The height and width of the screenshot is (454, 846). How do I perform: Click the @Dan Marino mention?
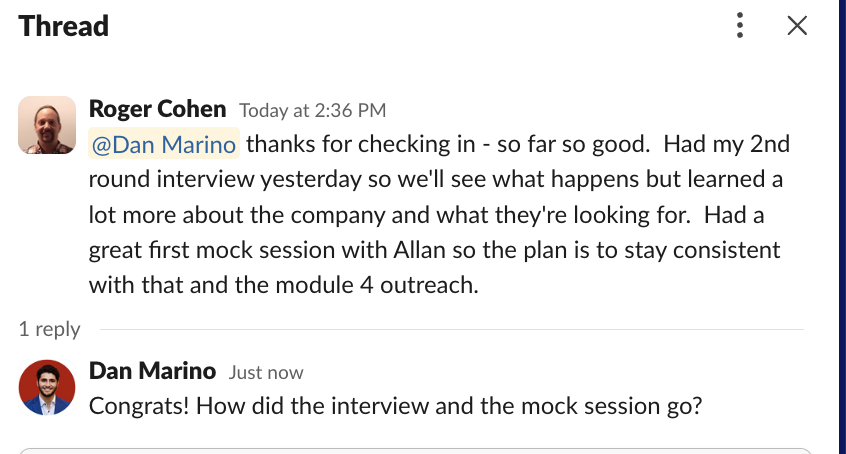164,144
